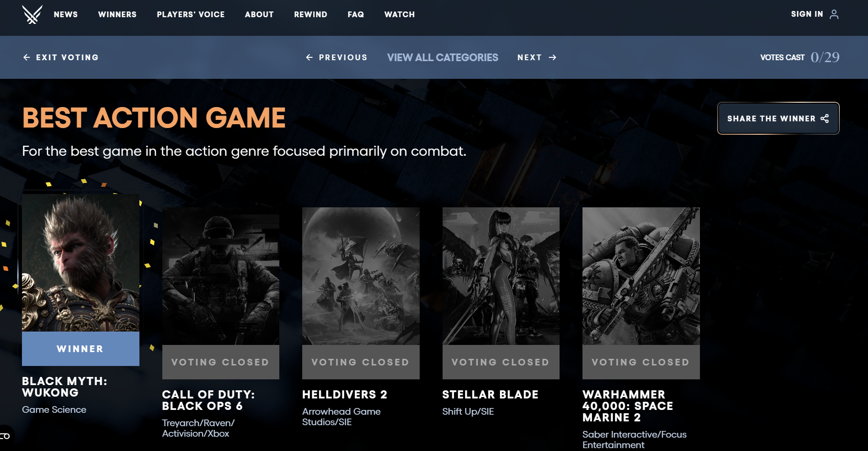Click the Arrowhead Game Studios/SIE credit
The width and height of the screenshot is (868, 451).
[x=341, y=417]
